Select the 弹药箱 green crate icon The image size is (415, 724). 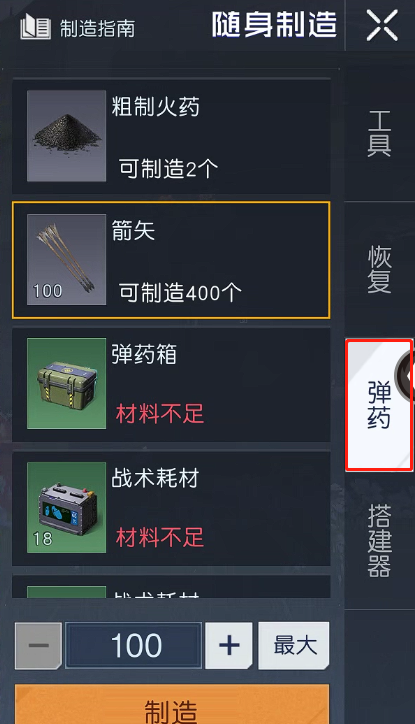[x=66, y=383]
